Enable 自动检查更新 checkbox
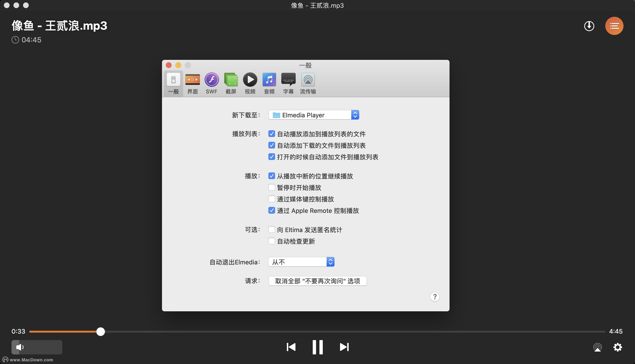Image resolution: width=635 pixels, height=364 pixels. [x=271, y=241]
